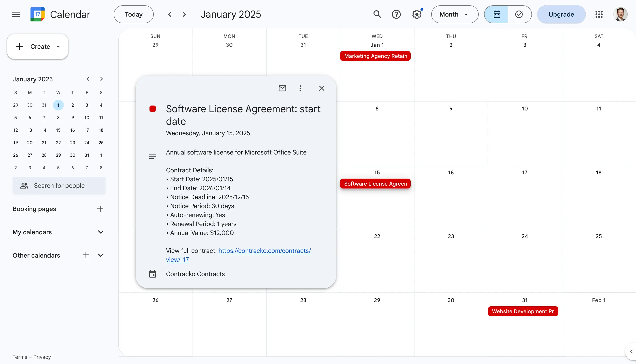The height and width of the screenshot is (364, 636).
Task: Open the Create button dropdown arrow
Action: [58, 47]
